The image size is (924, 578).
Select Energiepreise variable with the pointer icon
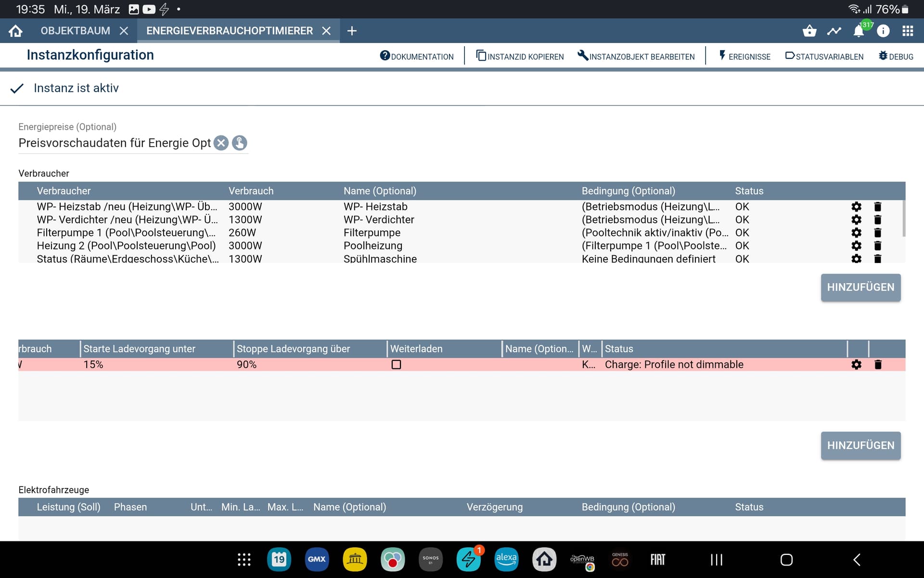pos(239,143)
